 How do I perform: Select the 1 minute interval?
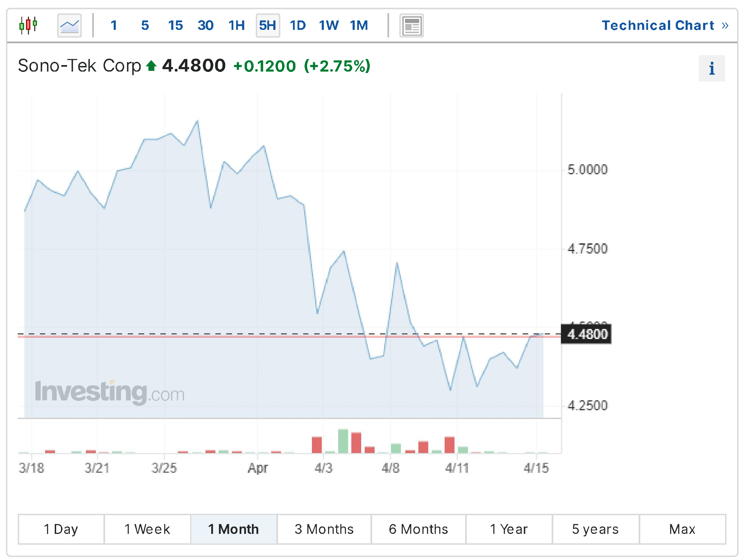(114, 25)
